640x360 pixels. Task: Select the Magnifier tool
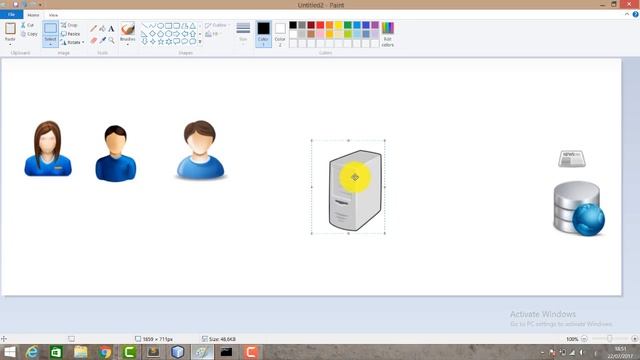pos(111,40)
